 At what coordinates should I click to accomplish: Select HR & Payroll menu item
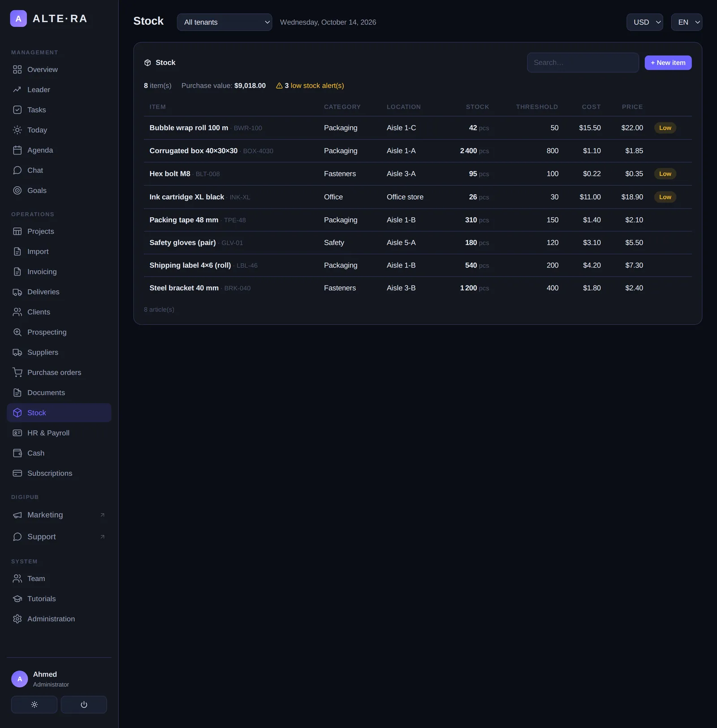tap(59, 433)
